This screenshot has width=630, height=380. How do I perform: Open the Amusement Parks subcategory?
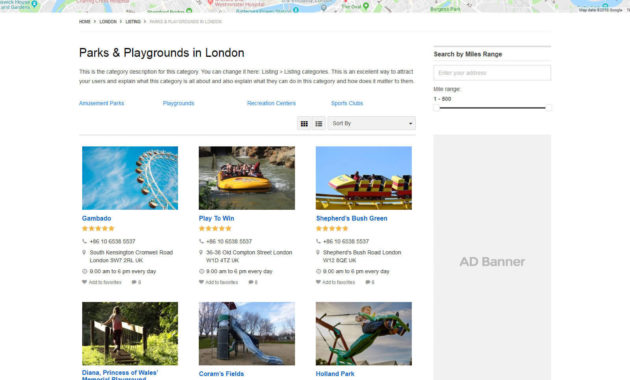[101, 103]
